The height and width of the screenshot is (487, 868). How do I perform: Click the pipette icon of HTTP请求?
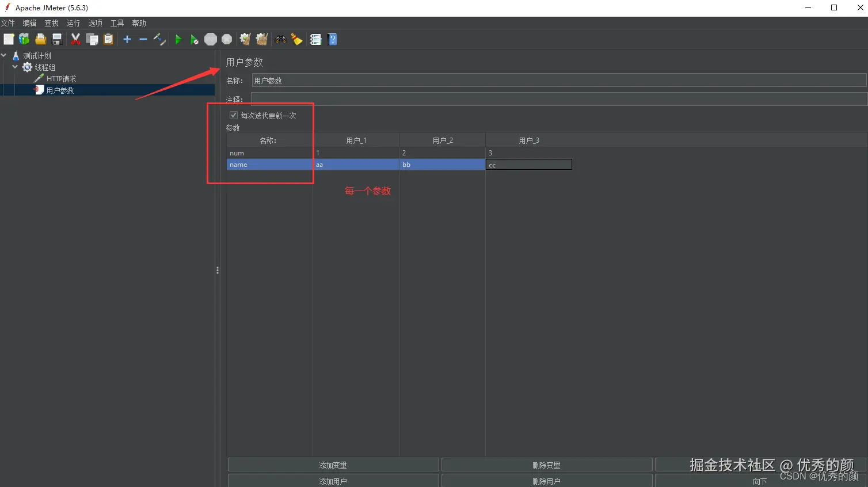pos(39,78)
